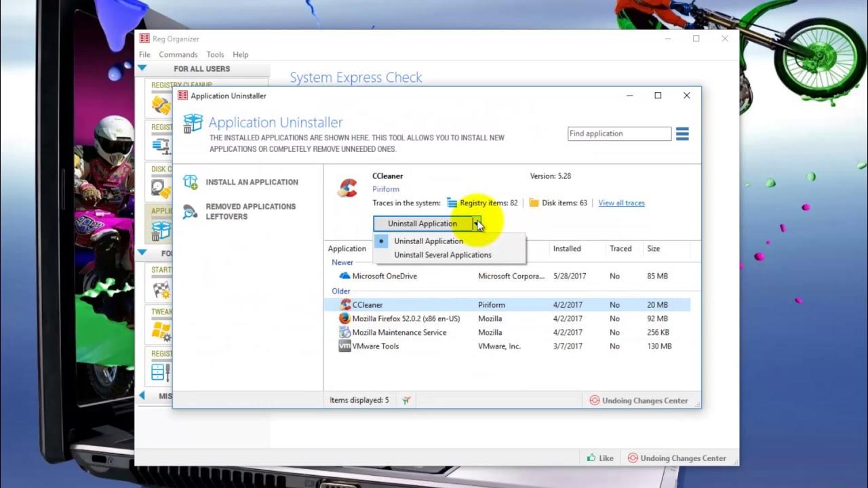This screenshot has height=488, width=868.
Task: Click the Application Uninstaller title bar icon
Action: click(182, 96)
